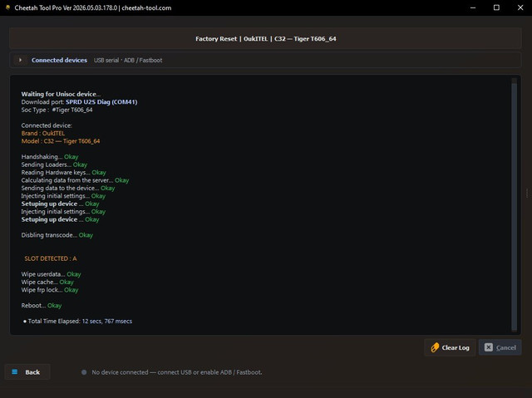Click 'Wipe userdata... Okay' line
Image resolution: width=532 pixels, height=398 pixels.
(x=51, y=274)
